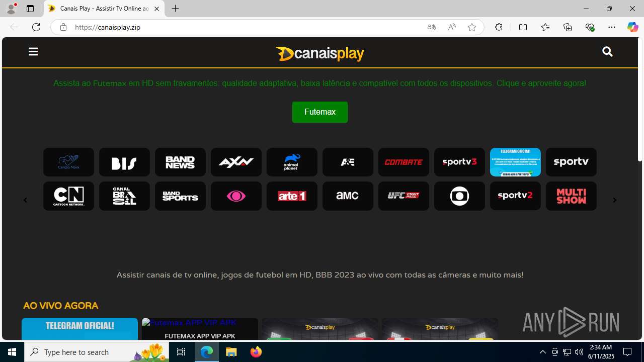This screenshot has height=362, width=644.
Task: Open the SporTV channel tile
Action: tap(571, 162)
